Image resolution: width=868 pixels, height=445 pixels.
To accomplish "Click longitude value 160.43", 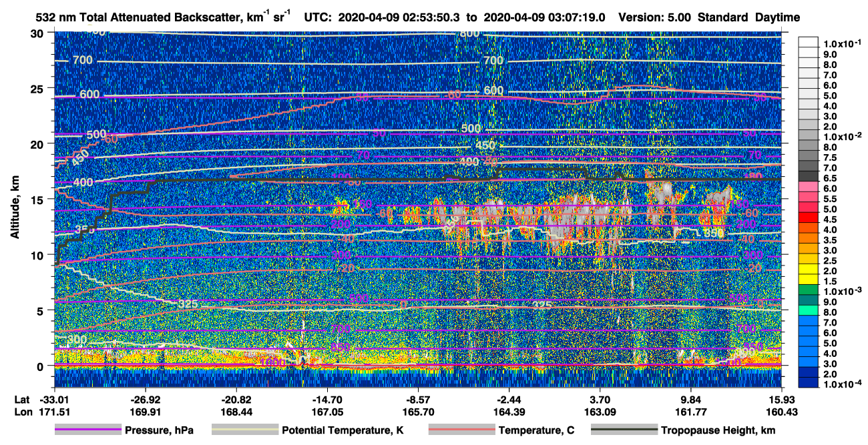I will tap(781, 412).
